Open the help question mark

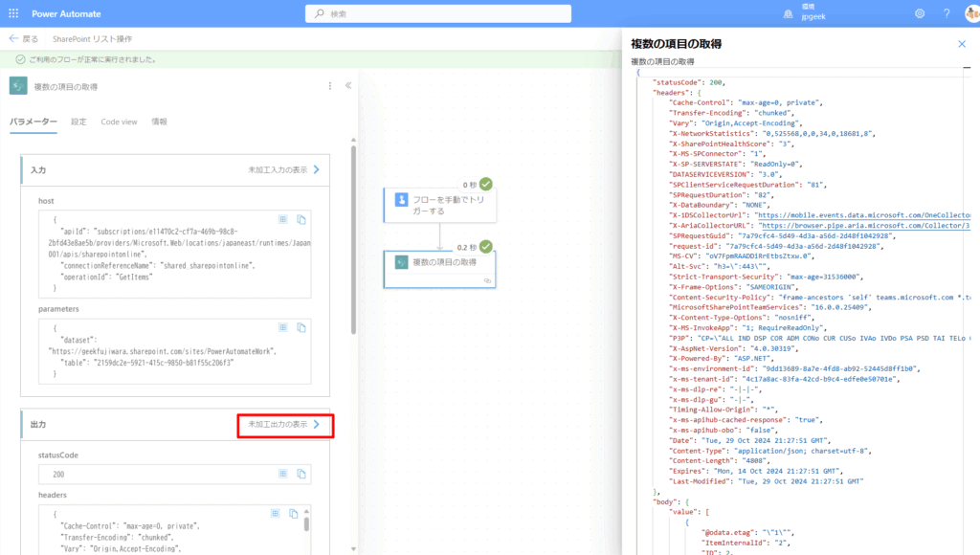(x=947, y=13)
